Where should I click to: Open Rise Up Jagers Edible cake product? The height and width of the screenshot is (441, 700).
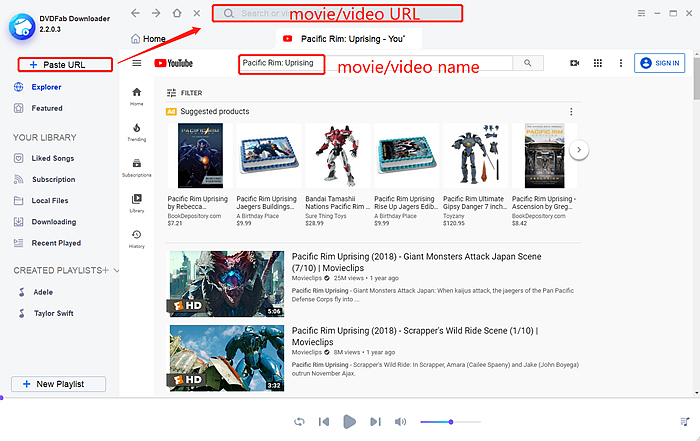406,175
